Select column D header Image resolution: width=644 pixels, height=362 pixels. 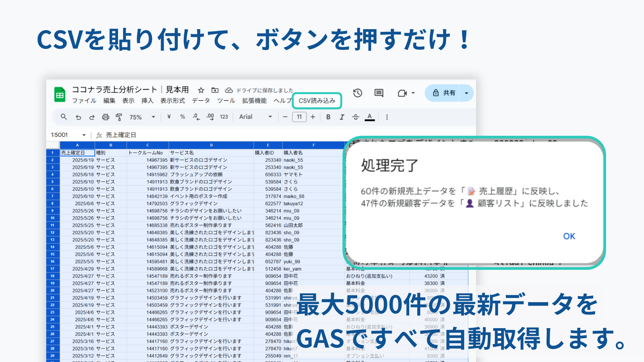211,145
